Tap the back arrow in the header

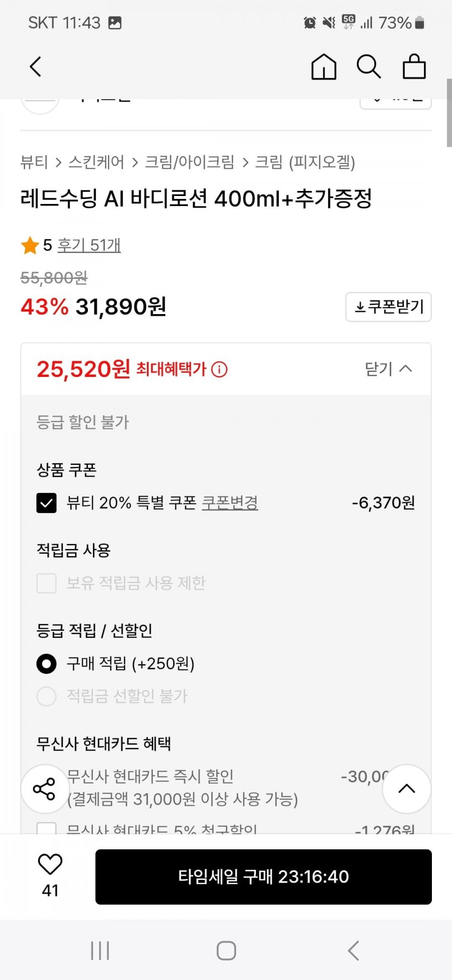pyautogui.click(x=35, y=67)
